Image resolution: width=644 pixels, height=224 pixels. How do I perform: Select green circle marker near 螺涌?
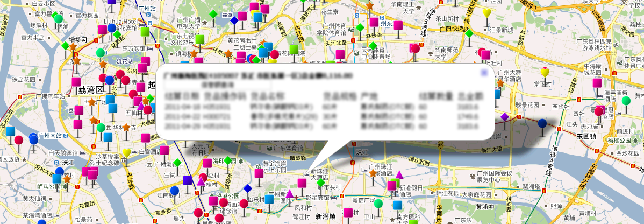point(58,19)
